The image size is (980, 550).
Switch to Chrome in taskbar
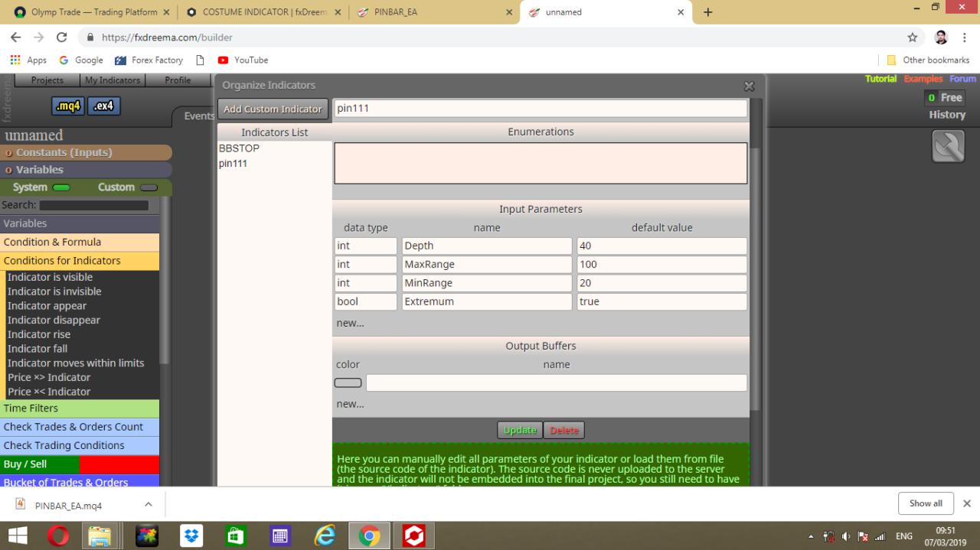coord(370,535)
